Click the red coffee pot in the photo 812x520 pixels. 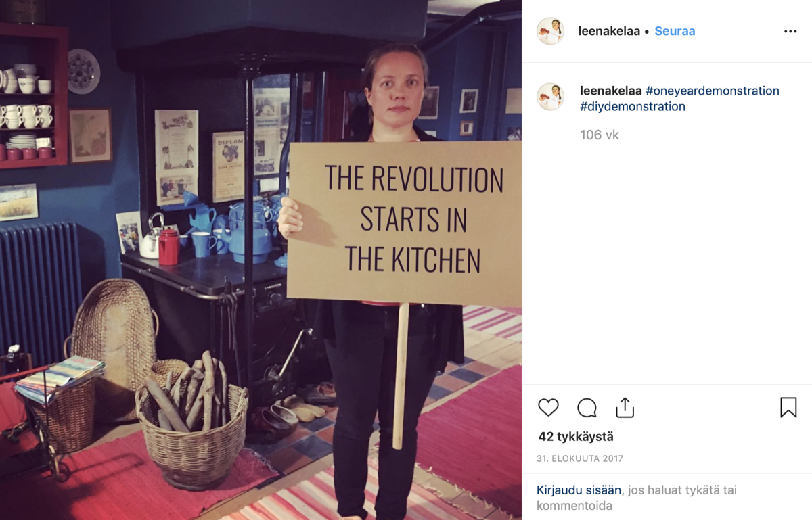168,246
